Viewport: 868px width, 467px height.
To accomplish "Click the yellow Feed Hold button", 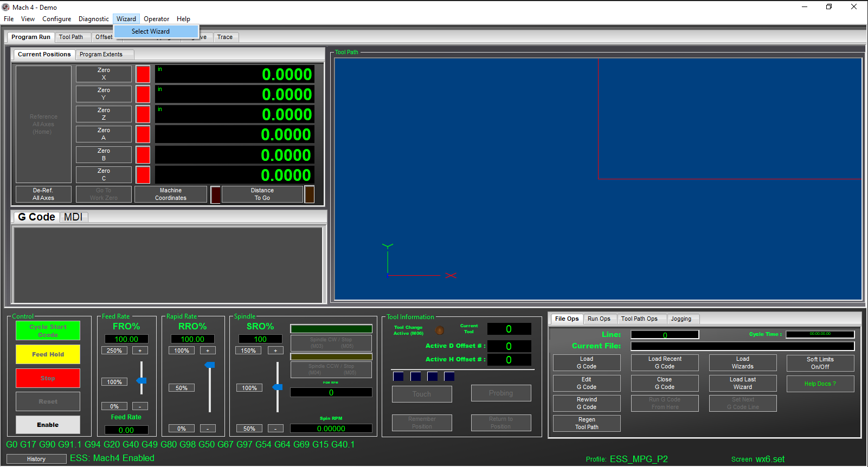I will (x=48, y=354).
